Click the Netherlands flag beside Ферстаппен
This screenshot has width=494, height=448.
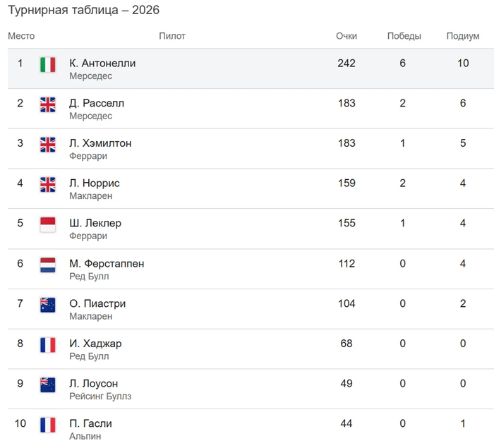pos(48,265)
